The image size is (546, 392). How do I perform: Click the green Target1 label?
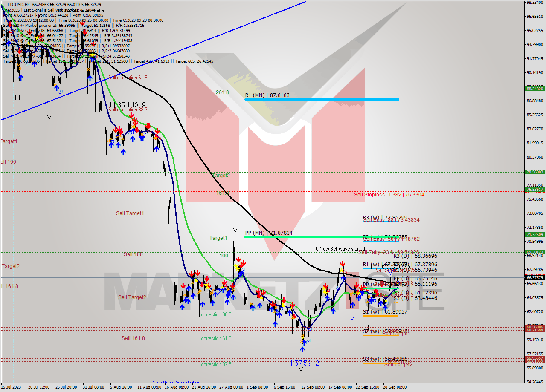click(218, 238)
